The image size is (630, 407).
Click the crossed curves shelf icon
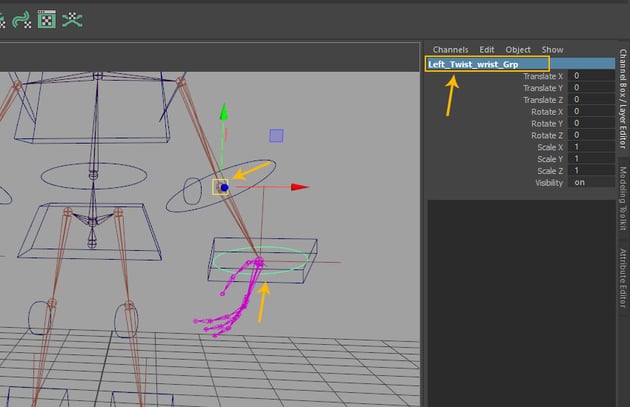[x=72, y=19]
